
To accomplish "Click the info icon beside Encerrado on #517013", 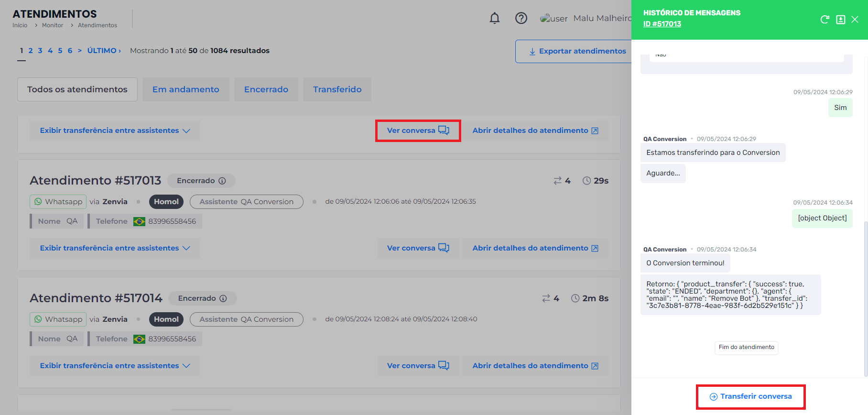I will (x=222, y=181).
